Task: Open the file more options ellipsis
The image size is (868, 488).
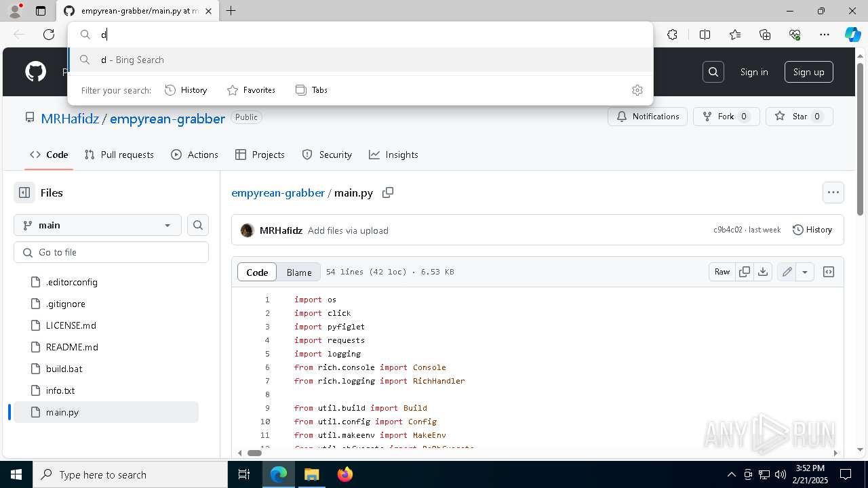Action: click(833, 192)
